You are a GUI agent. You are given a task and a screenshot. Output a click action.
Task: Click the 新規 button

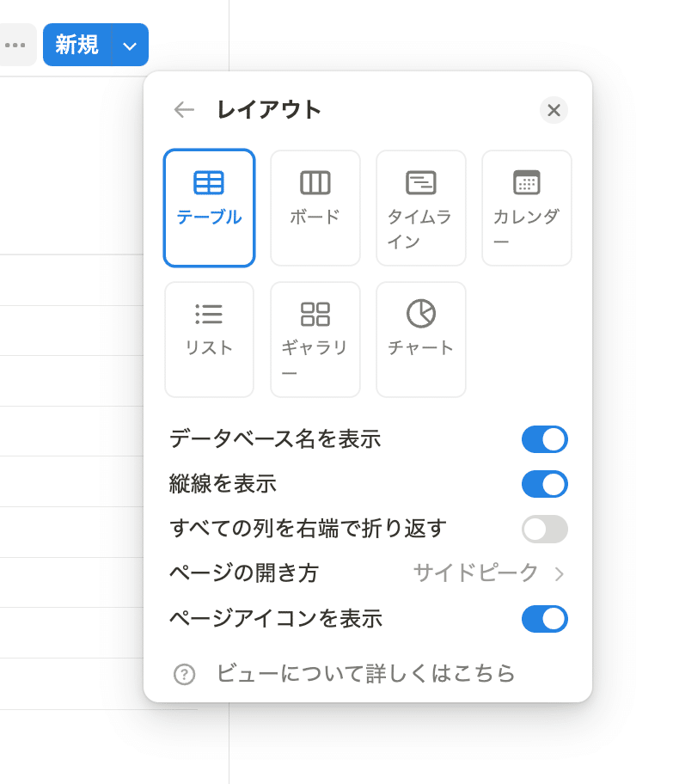[x=77, y=45]
